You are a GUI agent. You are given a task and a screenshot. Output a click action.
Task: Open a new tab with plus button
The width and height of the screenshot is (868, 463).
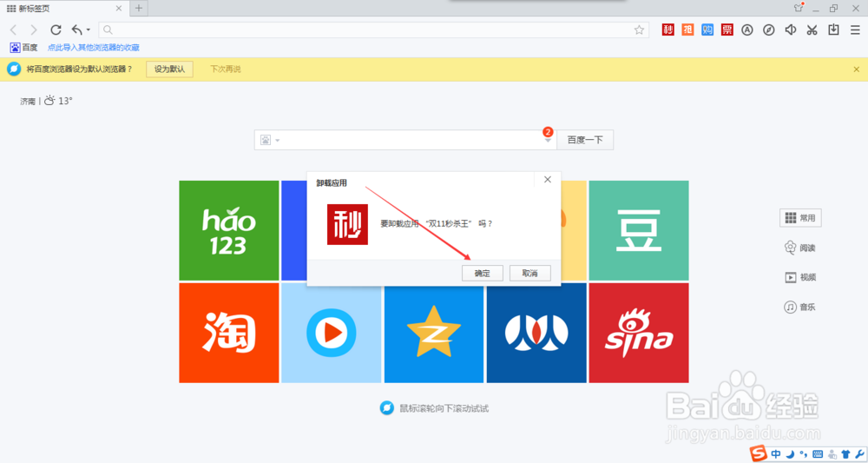[x=138, y=8]
